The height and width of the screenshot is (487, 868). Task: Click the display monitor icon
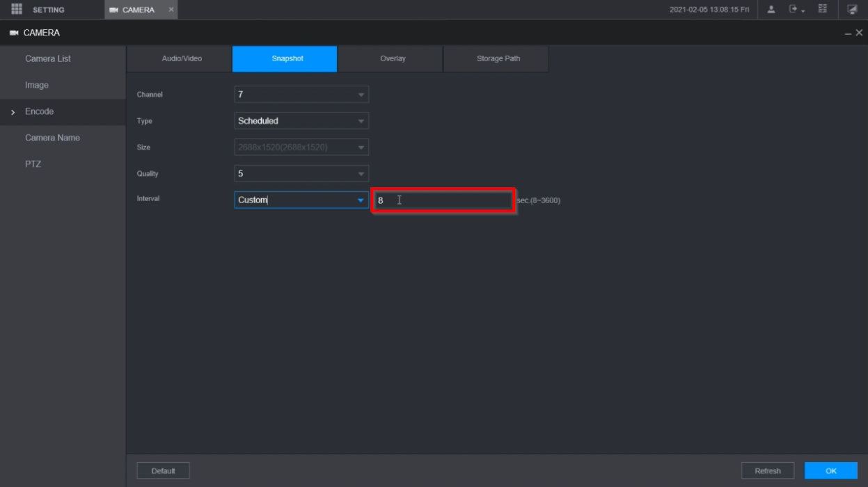point(853,10)
